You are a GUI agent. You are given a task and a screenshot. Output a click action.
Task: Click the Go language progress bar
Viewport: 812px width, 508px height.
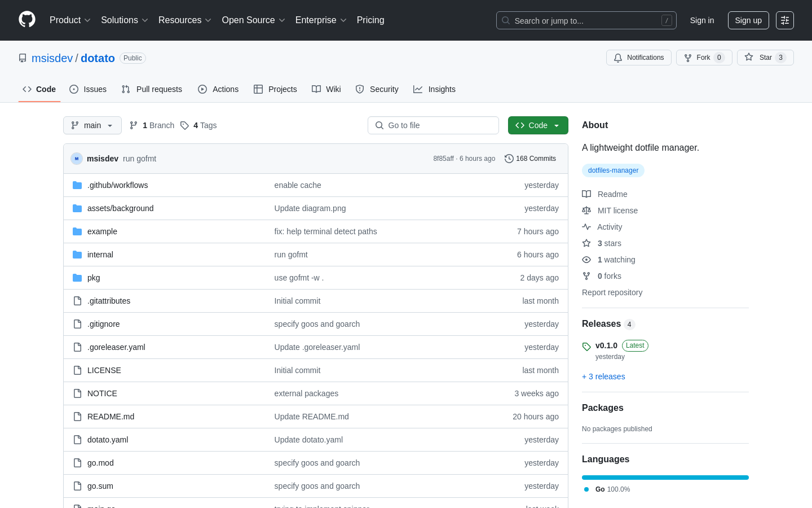click(665, 478)
